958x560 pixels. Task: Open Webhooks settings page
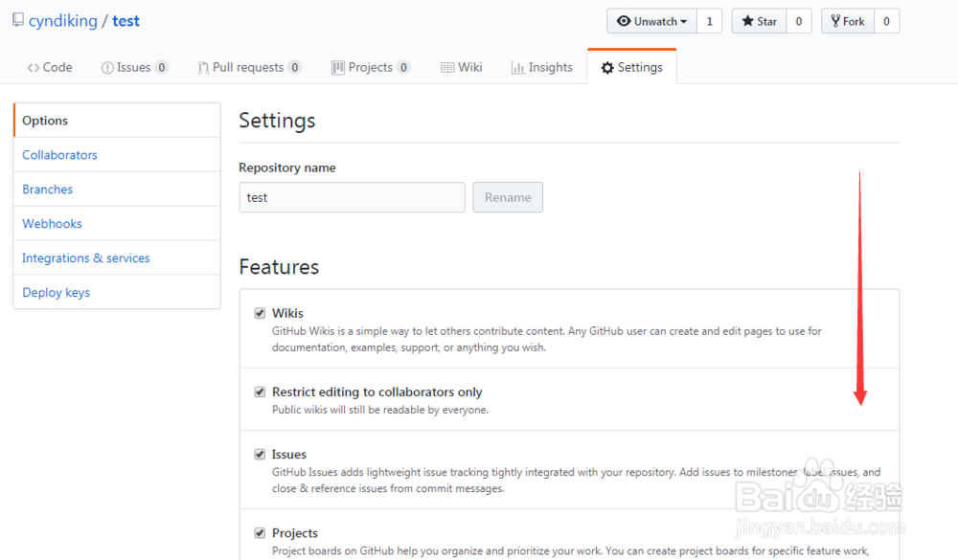pyautogui.click(x=117, y=223)
